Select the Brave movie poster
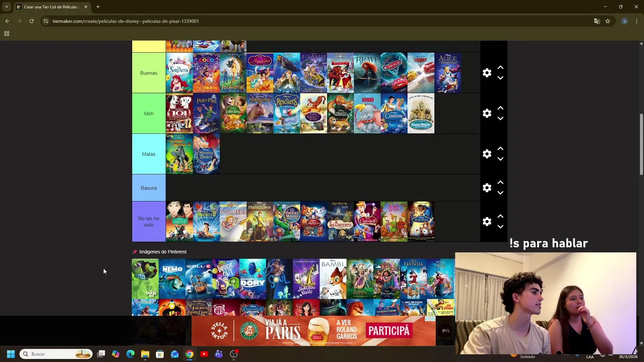 point(367,73)
